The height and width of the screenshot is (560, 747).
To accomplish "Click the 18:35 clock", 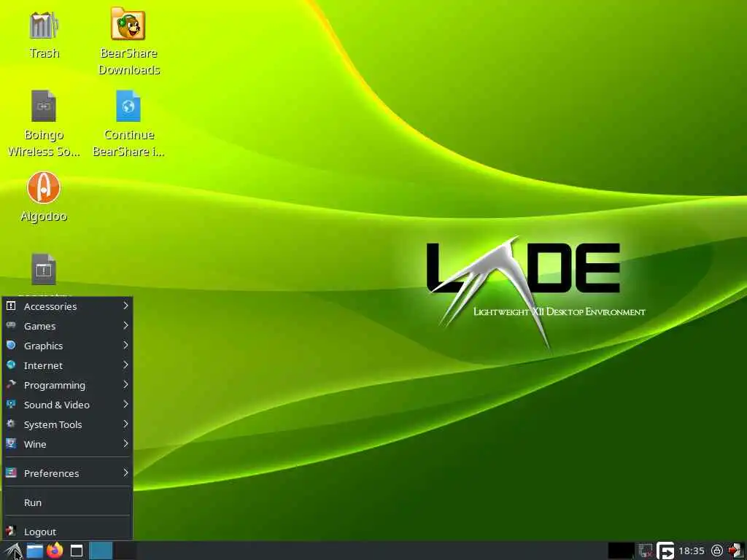I will [x=692, y=551].
